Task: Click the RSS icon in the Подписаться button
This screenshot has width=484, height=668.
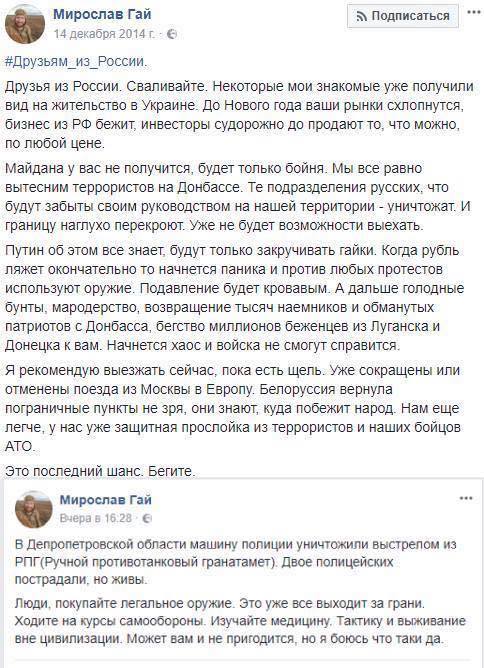Action: (x=362, y=17)
